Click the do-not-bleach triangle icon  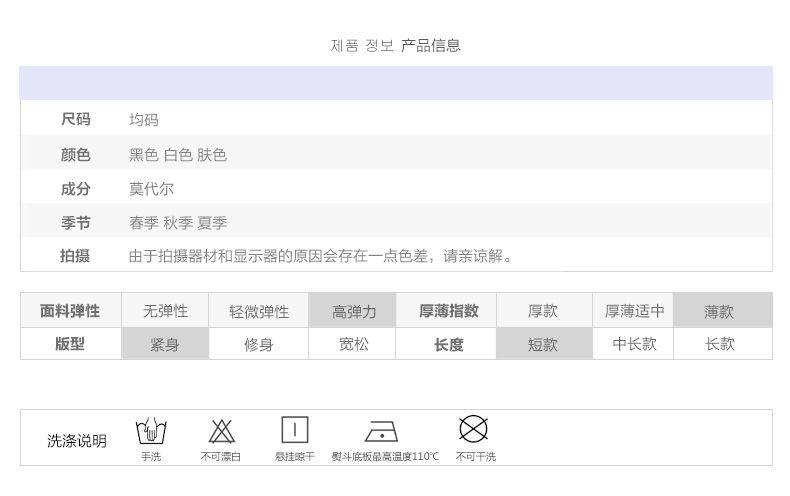(x=222, y=431)
